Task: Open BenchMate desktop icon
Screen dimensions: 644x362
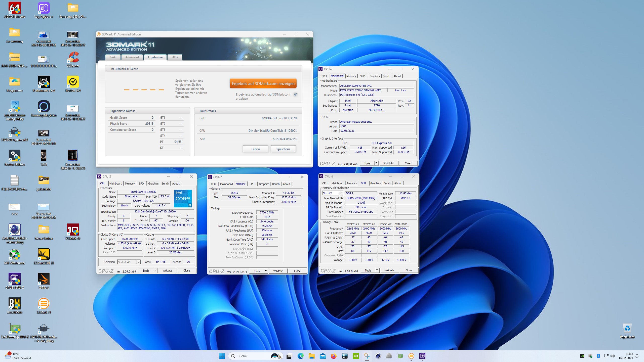Action: pos(15,306)
